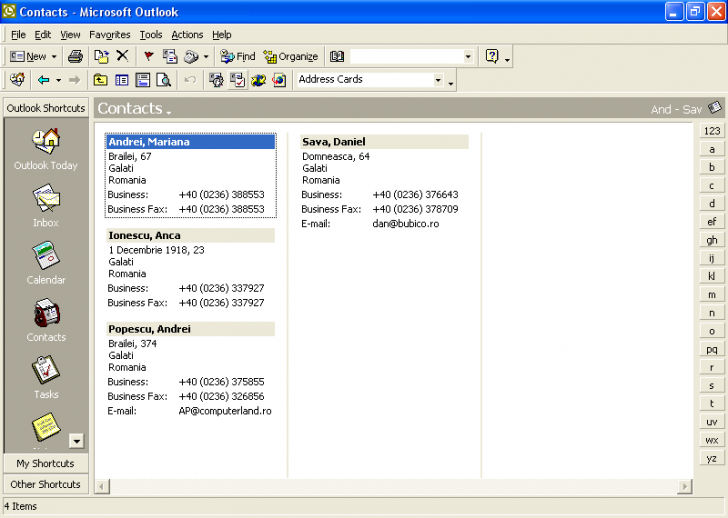The width and height of the screenshot is (728, 518).
Task: Delete the selected contact with the X icon
Action: click(122, 56)
